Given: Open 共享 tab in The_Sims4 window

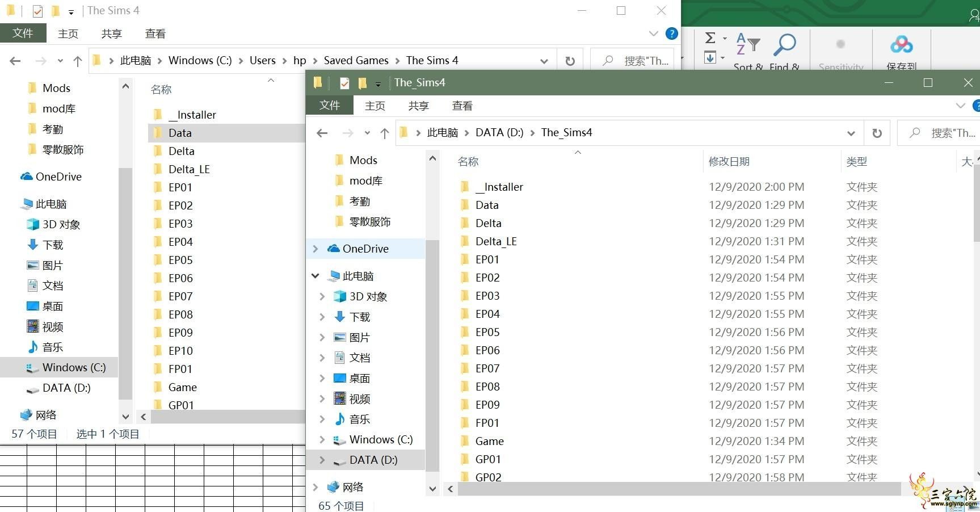Looking at the screenshot, I should (x=418, y=106).
